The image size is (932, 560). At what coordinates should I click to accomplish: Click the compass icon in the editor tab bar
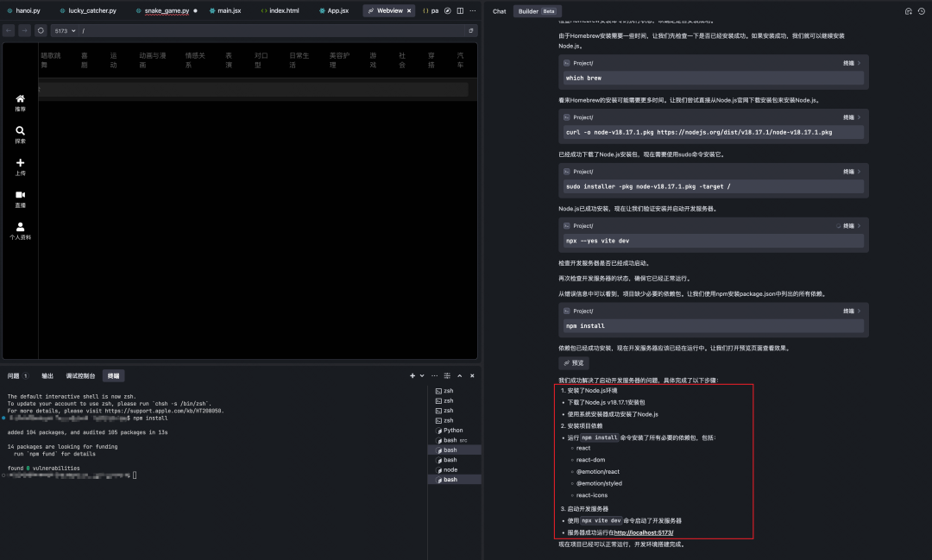tap(448, 10)
